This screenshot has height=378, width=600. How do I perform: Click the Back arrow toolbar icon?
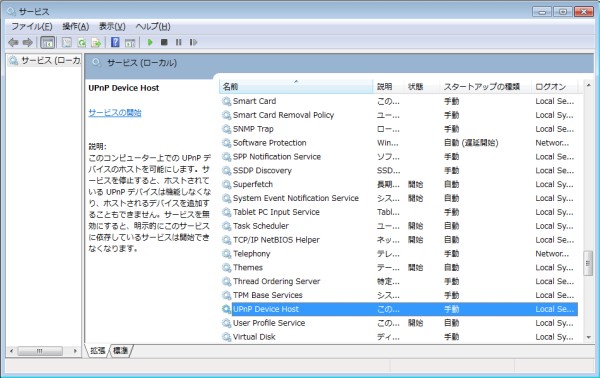tap(13, 42)
